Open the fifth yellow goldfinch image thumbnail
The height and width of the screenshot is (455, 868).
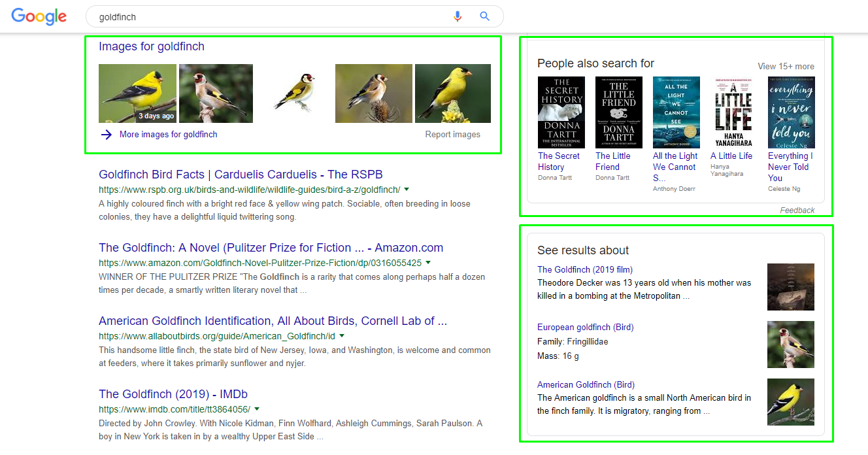point(453,93)
